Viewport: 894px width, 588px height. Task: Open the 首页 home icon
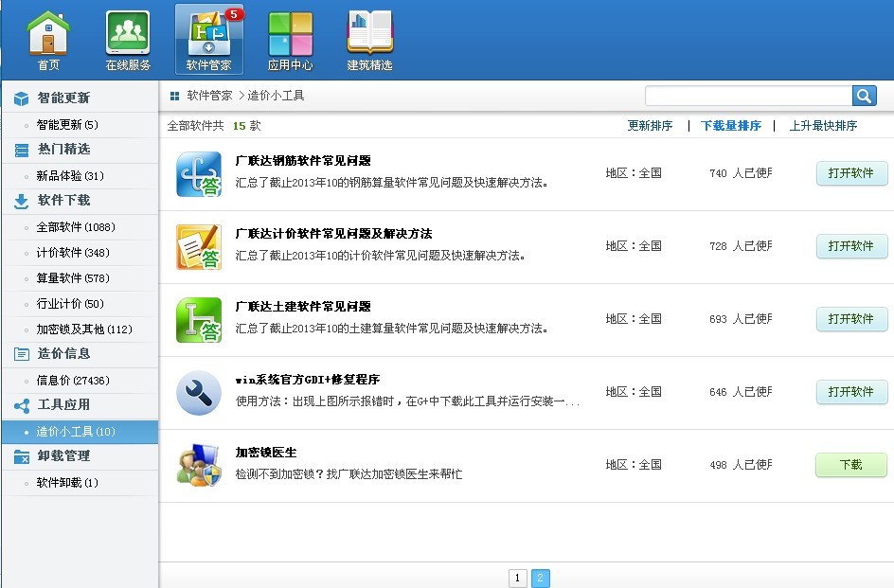coord(48,40)
